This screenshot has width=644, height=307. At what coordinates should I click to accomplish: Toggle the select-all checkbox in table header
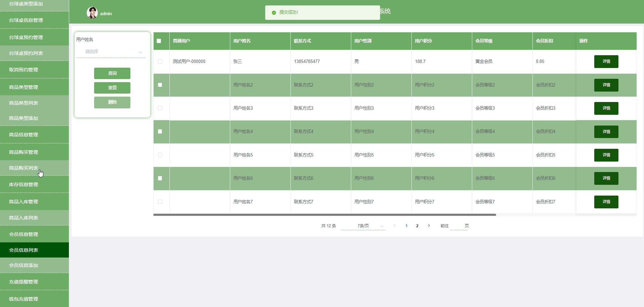(x=159, y=41)
